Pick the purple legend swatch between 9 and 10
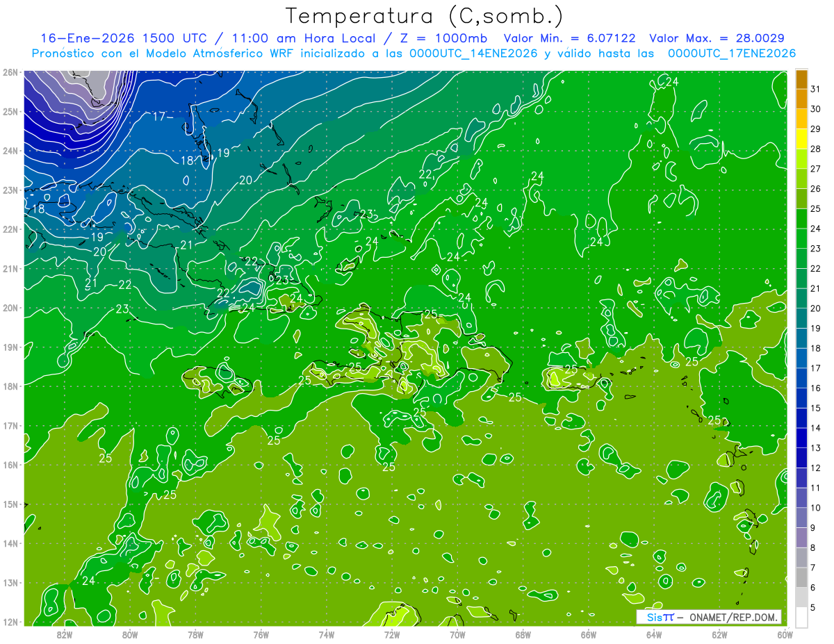834x644 pixels. coord(801,518)
